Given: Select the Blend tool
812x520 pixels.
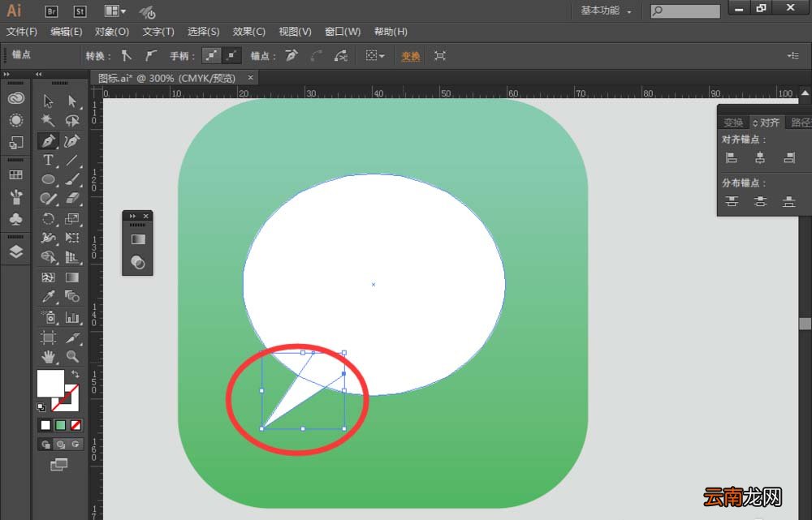Looking at the screenshot, I should pyautogui.click(x=72, y=296).
